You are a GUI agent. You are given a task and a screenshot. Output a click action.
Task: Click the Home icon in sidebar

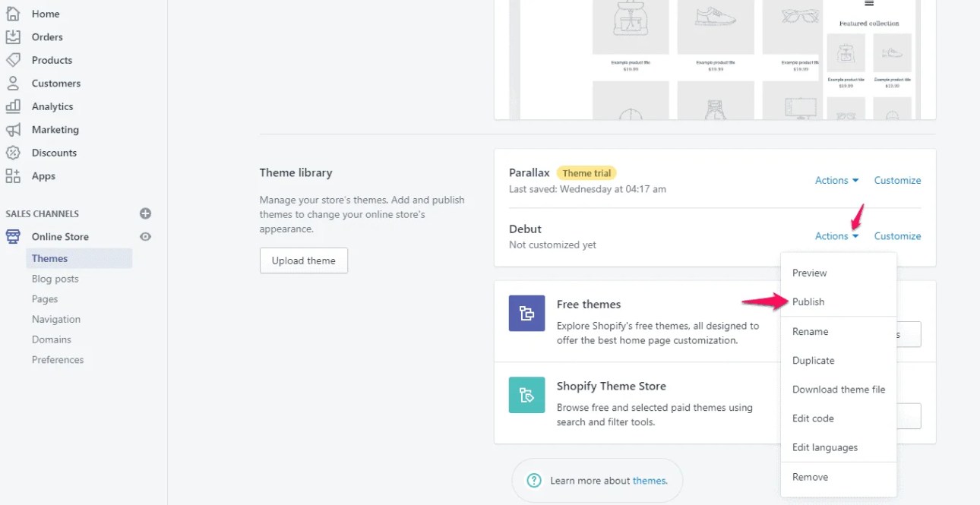click(x=13, y=14)
